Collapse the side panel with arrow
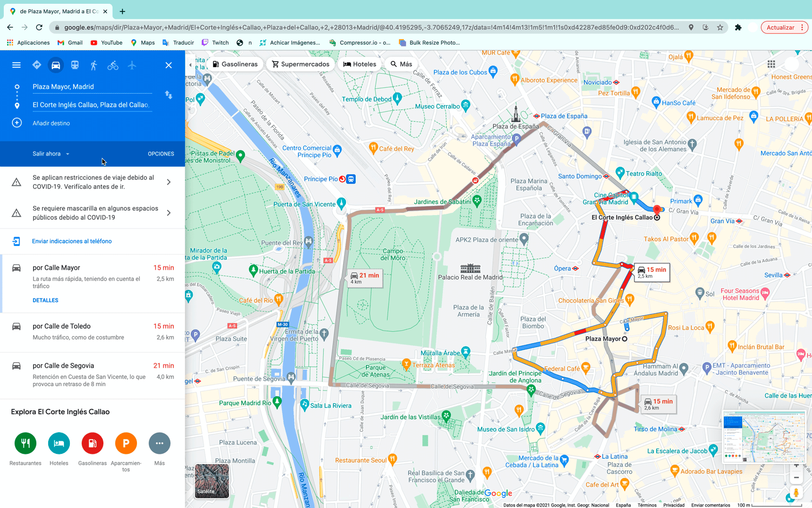Image resolution: width=812 pixels, height=508 pixels. [190, 65]
